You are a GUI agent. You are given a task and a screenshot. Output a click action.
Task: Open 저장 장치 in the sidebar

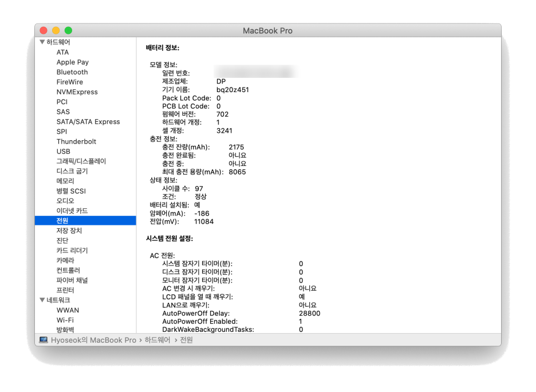pyautogui.click(x=69, y=231)
